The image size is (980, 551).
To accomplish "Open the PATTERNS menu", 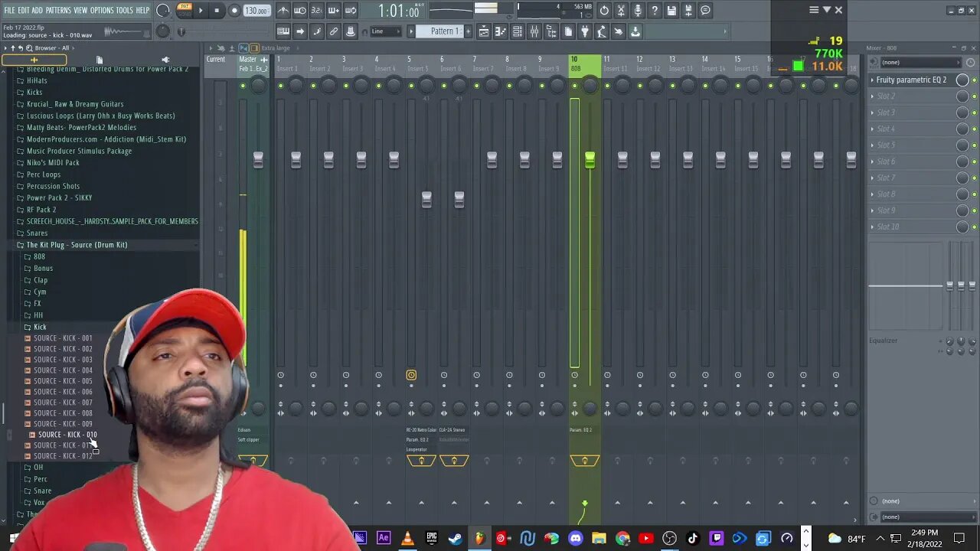I will 58,10.
